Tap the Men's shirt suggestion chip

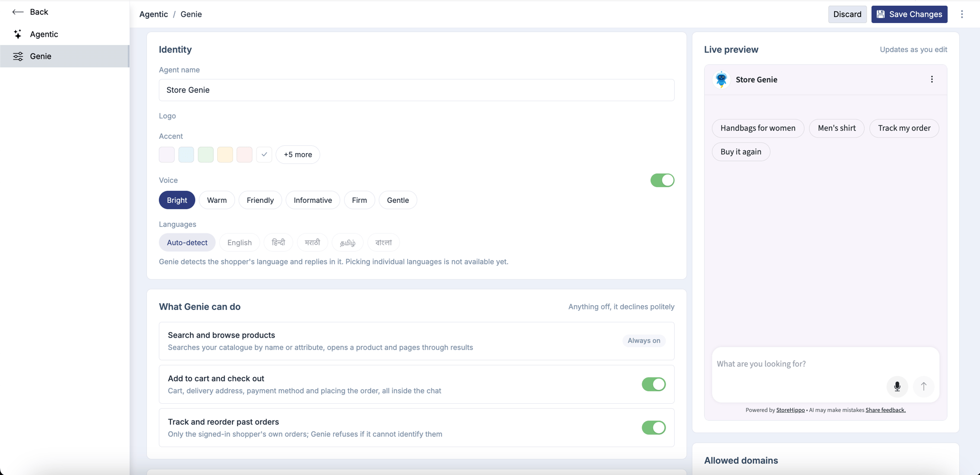tap(837, 128)
